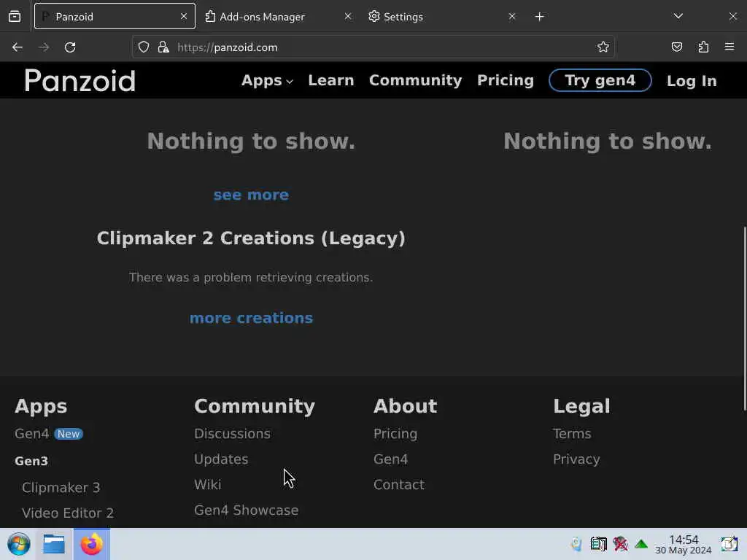Image resolution: width=747 pixels, height=560 pixels.
Task: Open Learn in the site navigation
Action: 331,80
